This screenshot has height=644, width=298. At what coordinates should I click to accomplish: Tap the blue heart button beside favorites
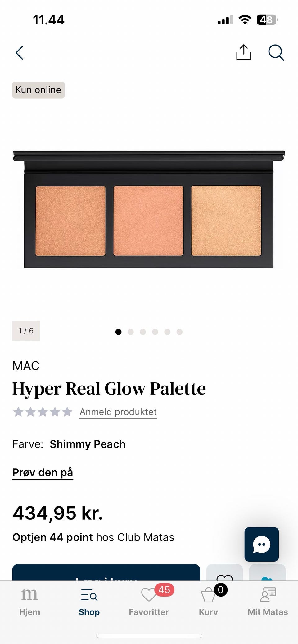(x=267, y=572)
